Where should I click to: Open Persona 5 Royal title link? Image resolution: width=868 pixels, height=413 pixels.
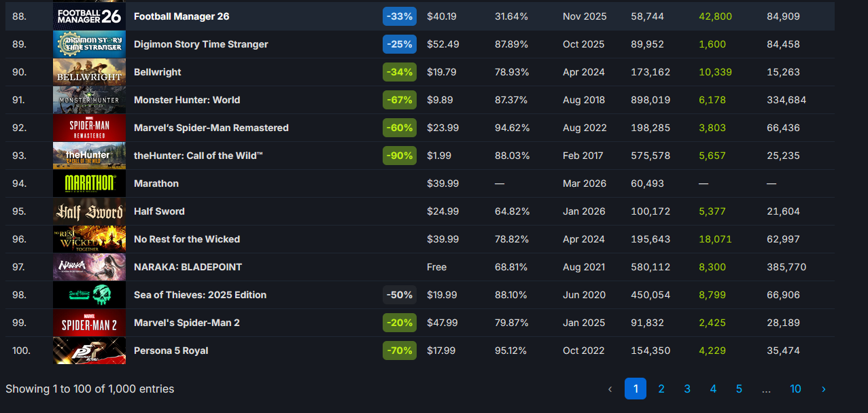(x=171, y=351)
